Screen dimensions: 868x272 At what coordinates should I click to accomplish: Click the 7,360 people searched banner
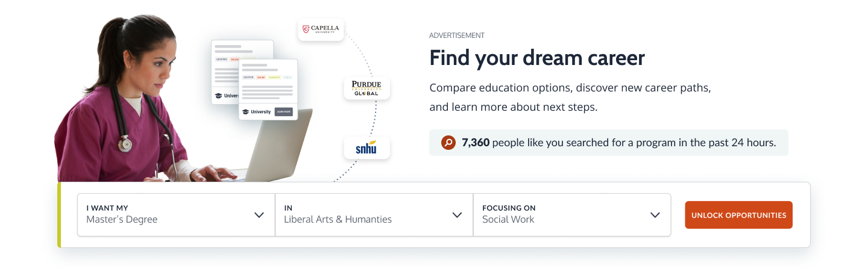point(609,143)
